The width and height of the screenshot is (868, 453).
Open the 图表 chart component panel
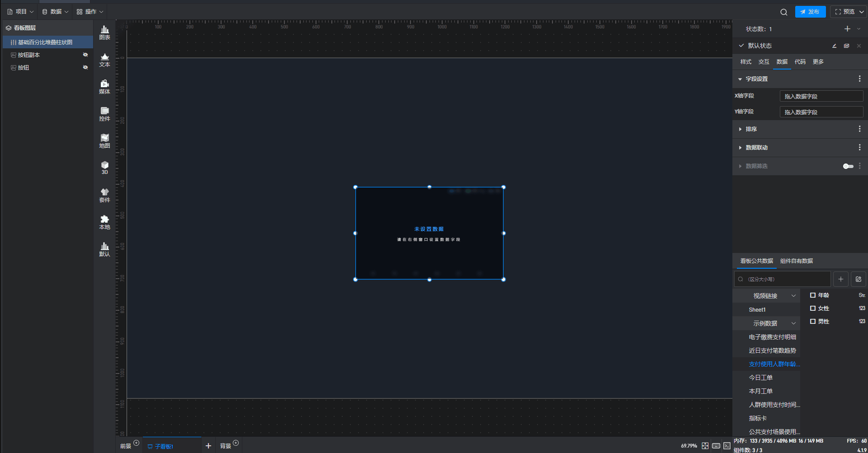[x=104, y=33]
